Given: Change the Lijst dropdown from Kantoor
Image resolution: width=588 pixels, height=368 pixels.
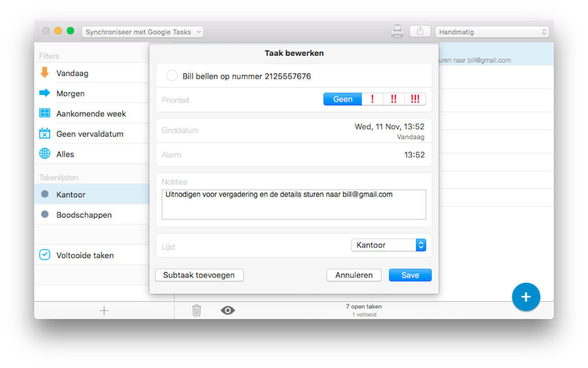Looking at the screenshot, I should tap(388, 245).
